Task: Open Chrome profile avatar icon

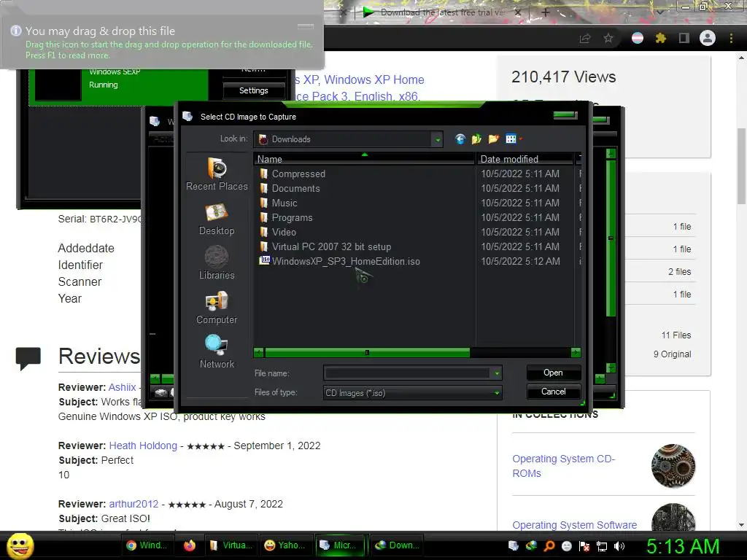Action: (x=708, y=38)
